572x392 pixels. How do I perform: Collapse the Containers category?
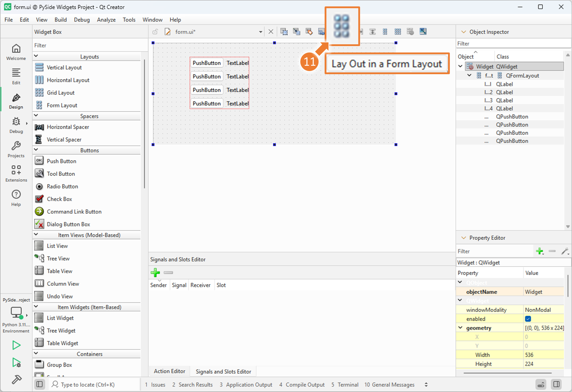[36, 354]
